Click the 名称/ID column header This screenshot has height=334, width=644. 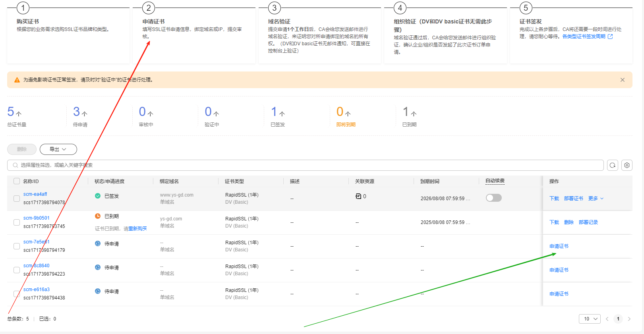pos(31,181)
